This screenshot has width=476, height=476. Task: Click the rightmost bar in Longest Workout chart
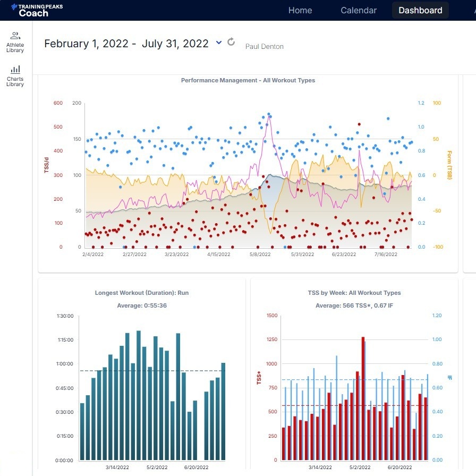[223, 411]
